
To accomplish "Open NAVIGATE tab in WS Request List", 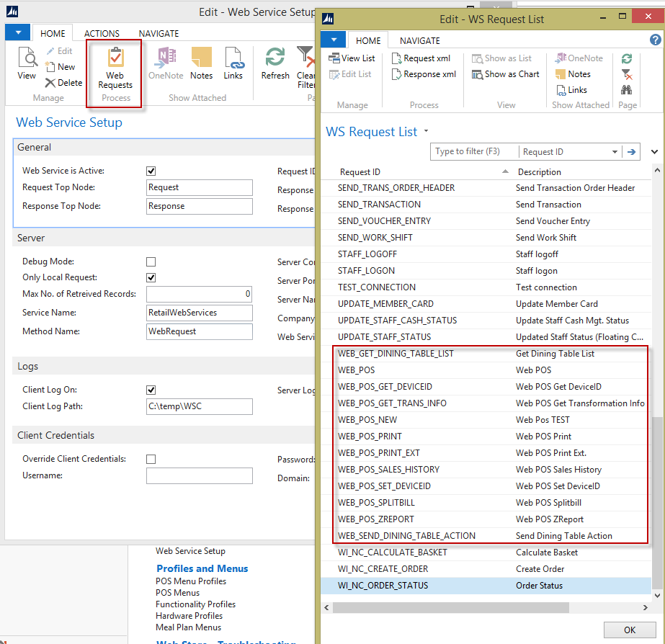I will (420, 41).
